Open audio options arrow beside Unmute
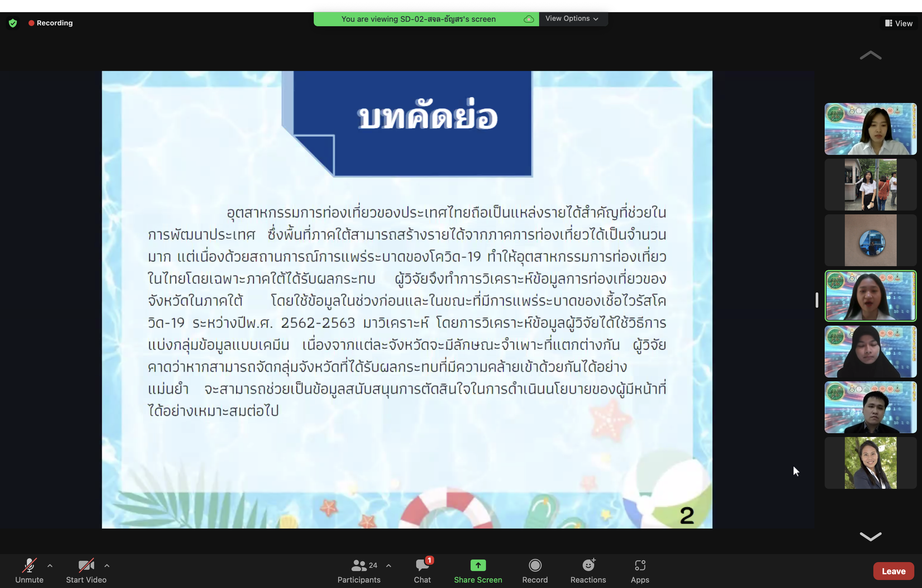 coord(50,565)
